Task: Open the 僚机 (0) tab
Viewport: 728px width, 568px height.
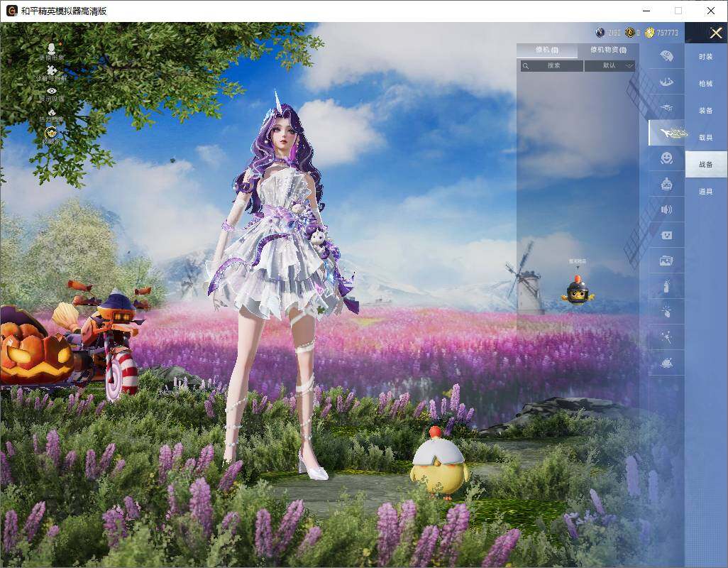Action: pos(547,50)
